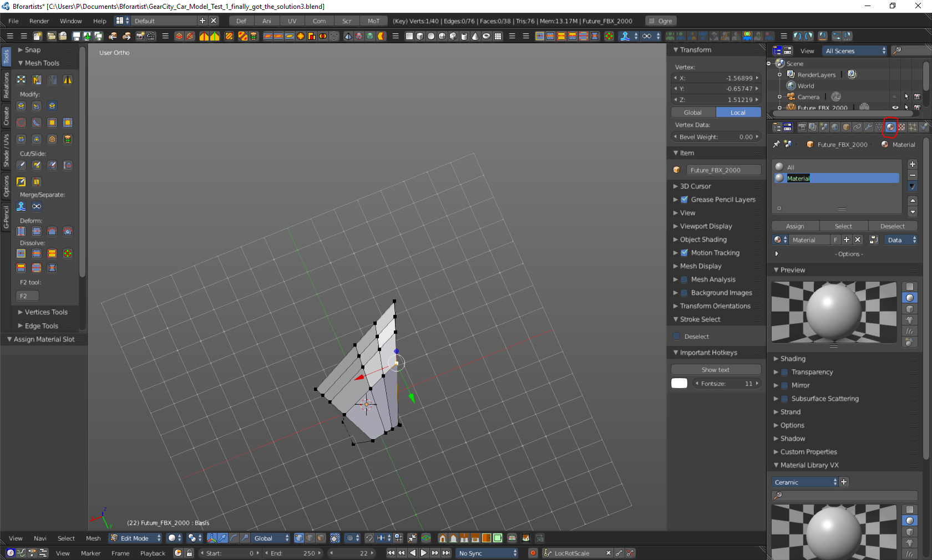Add a new material slot
Viewport: 932px width, 560px height.
coord(913,164)
